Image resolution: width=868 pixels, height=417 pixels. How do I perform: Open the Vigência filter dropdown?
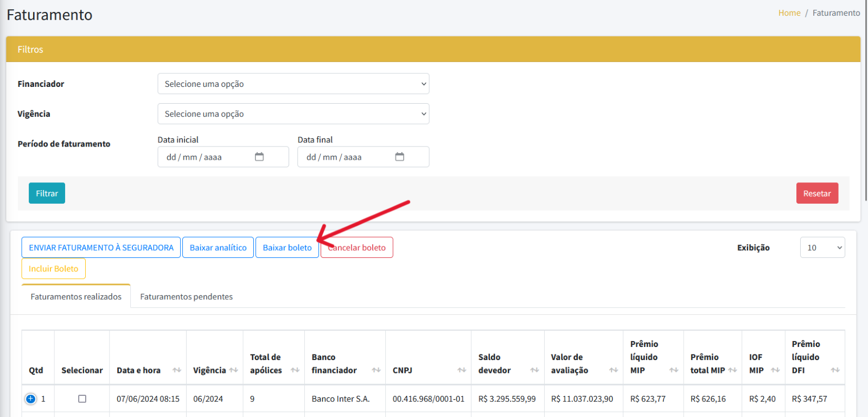293,113
